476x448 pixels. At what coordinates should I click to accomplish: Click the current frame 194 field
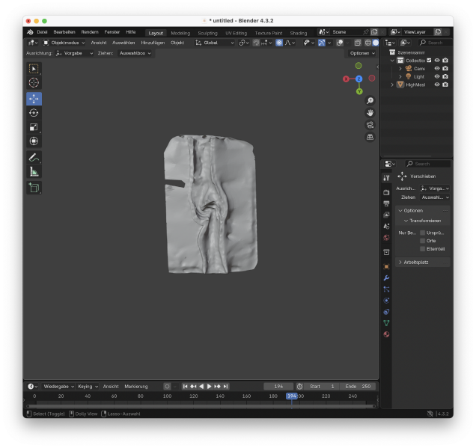278,387
